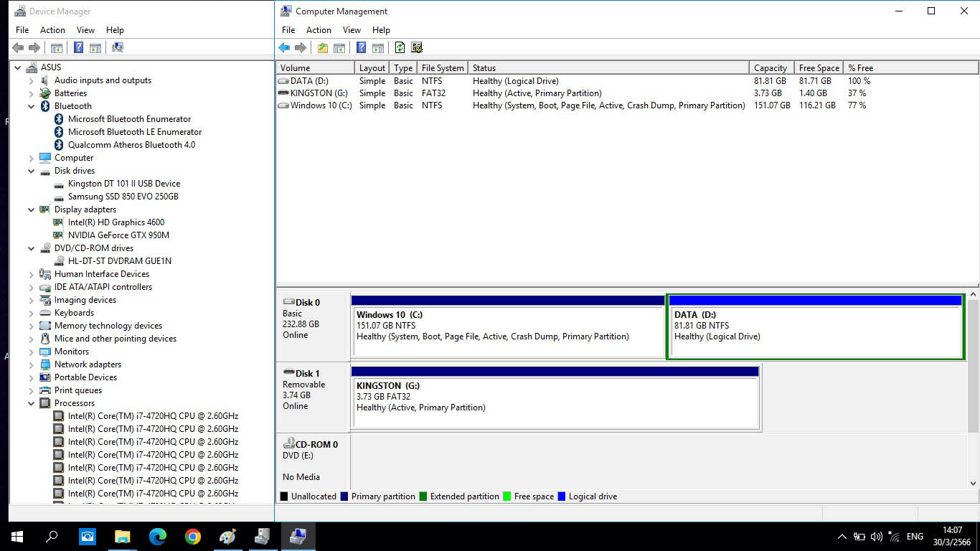The height and width of the screenshot is (551, 980).
Task: Select NVIDIA GeForce GTX 950M adapter
Action: [x=118, y=235]
